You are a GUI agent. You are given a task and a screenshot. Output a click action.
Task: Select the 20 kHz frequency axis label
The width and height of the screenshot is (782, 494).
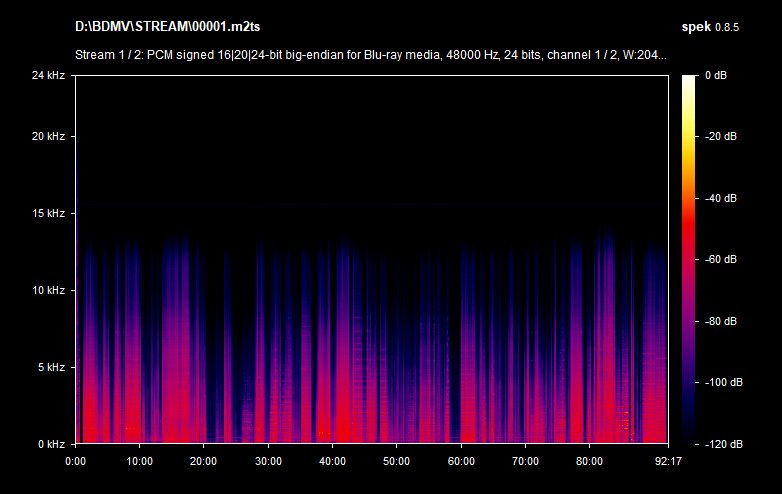coord(48,136)
